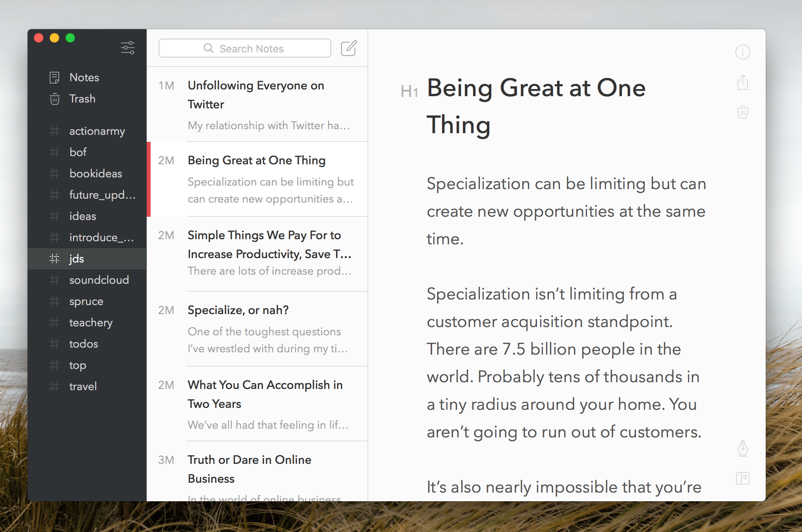Click the pen style icon
Image resolution: width=802 pixels, height=532 pixels.
pyautogui.click(x=742, y=448)
